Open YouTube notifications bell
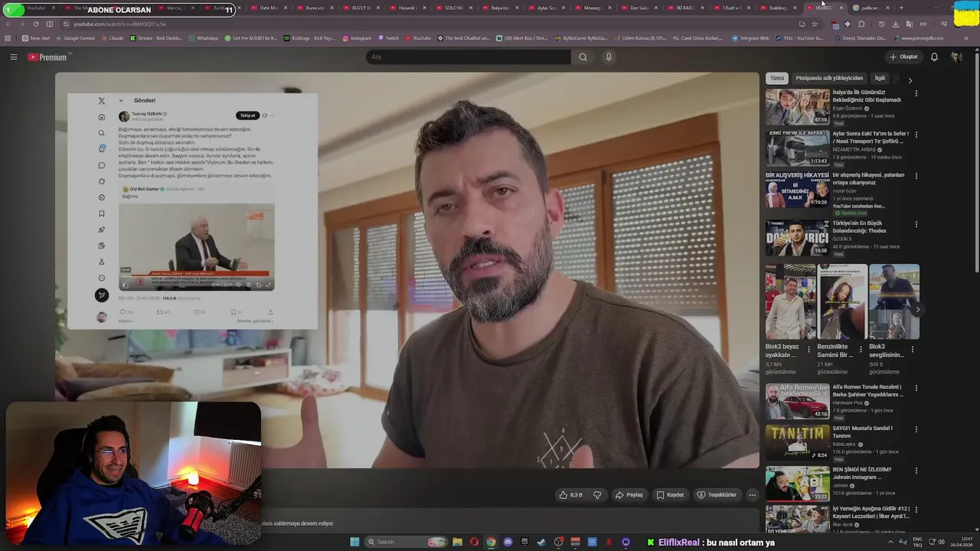The height and width of the screenshot is (551, 980). point(934,57)
